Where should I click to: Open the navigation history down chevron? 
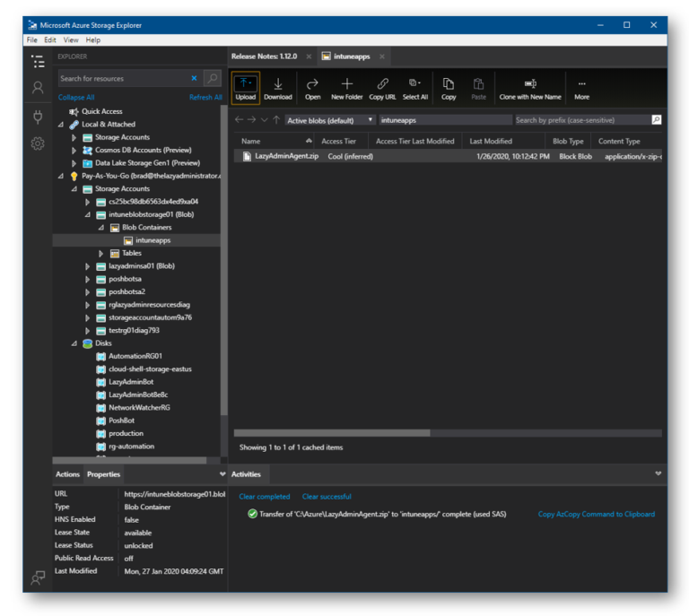click(264, 120)
